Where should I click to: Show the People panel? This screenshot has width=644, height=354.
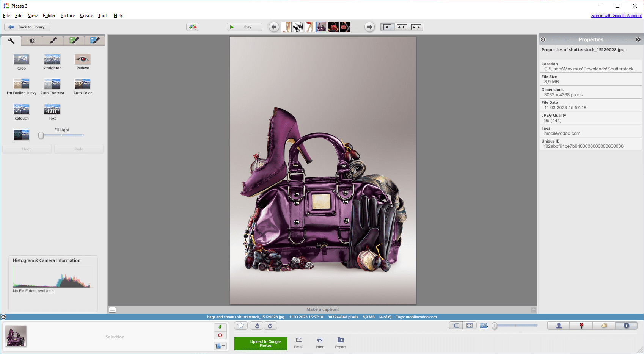point(558,326)
